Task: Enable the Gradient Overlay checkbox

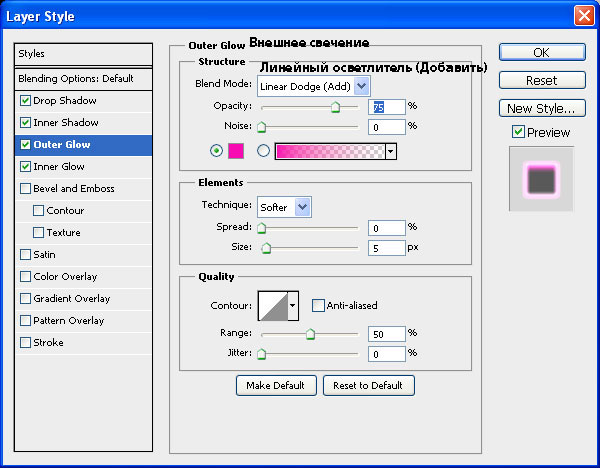Action: tap(25, 298)
